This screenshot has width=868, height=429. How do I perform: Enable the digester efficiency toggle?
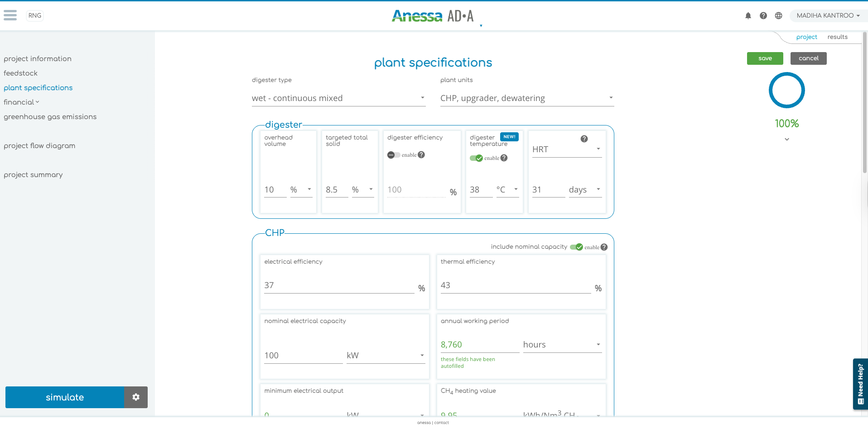(393, 155)
